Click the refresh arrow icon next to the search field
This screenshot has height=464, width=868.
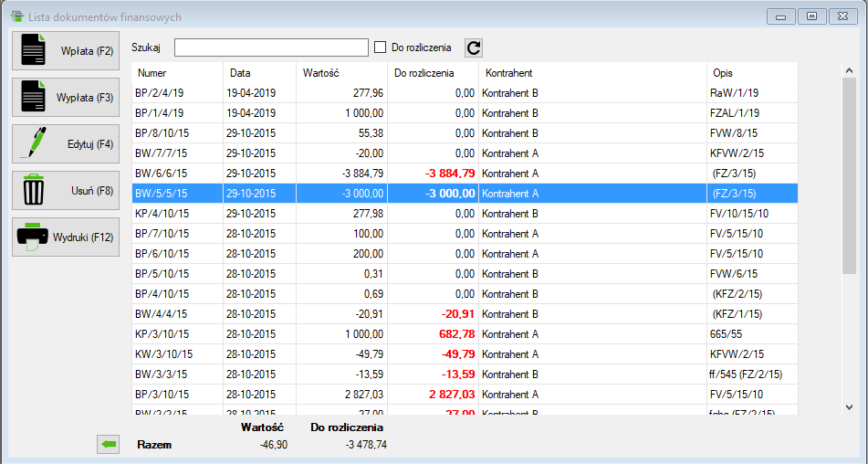(473, 48)
